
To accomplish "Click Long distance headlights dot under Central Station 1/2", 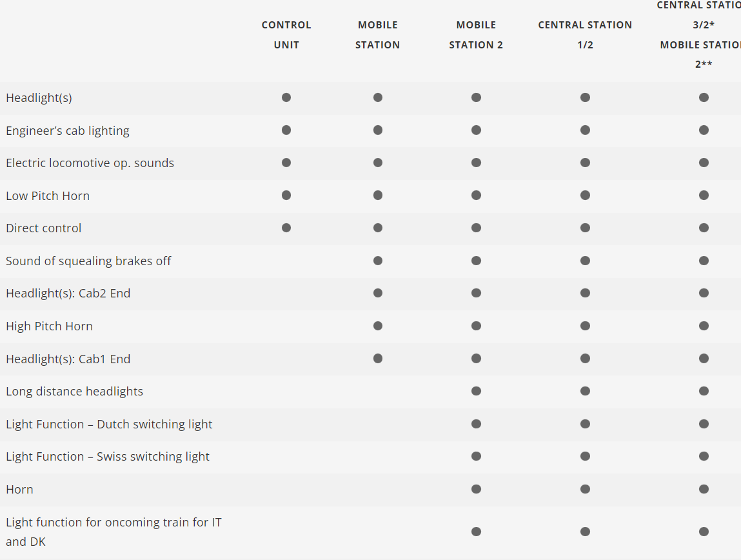I will (585, 391).
